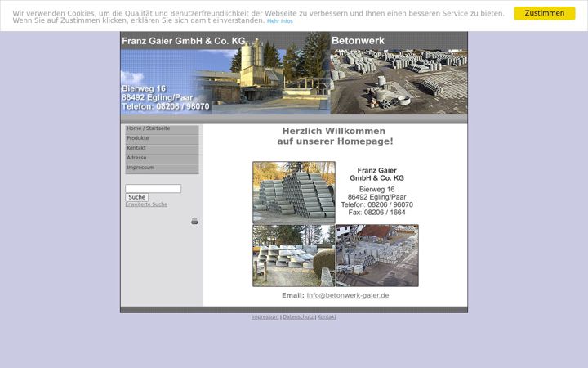The width and height of the screenshot is (588, 368).
Task: Open the footer Datenschutz link
Action: [298, 317]
